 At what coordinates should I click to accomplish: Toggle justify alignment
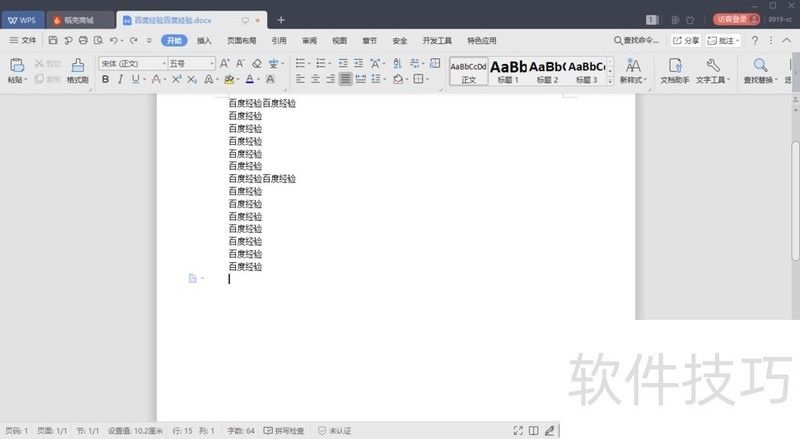(x=345, y=79)
